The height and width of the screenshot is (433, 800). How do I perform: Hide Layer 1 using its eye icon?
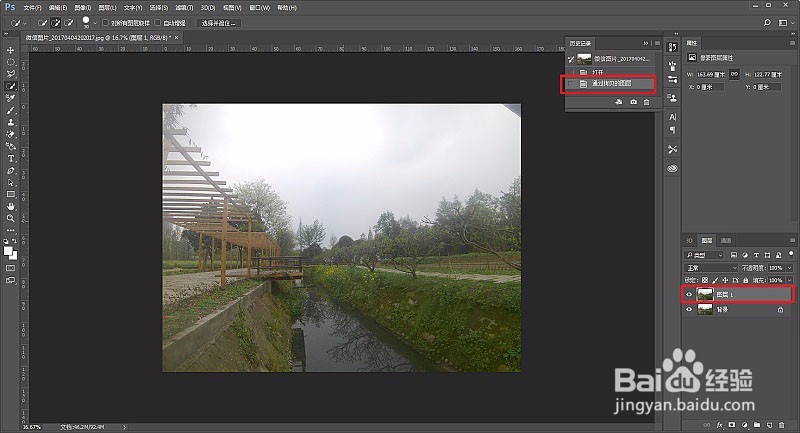pyautogui.click(x=689, y=295)
